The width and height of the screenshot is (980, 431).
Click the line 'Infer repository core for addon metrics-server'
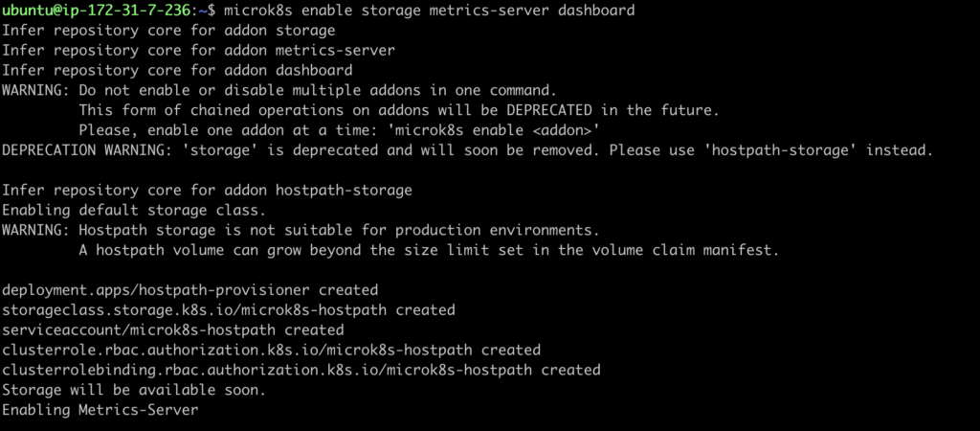[198, 51]
